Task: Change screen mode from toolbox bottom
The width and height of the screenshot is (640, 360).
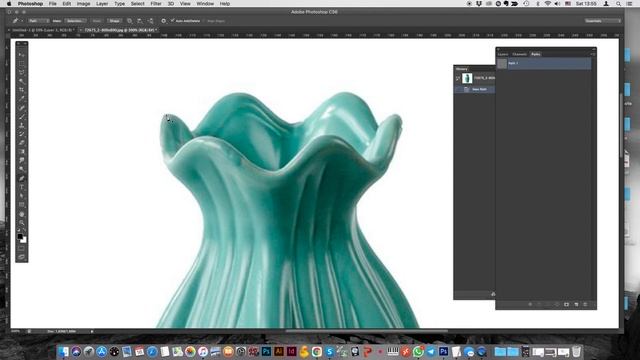Action: tap(22, 257)
